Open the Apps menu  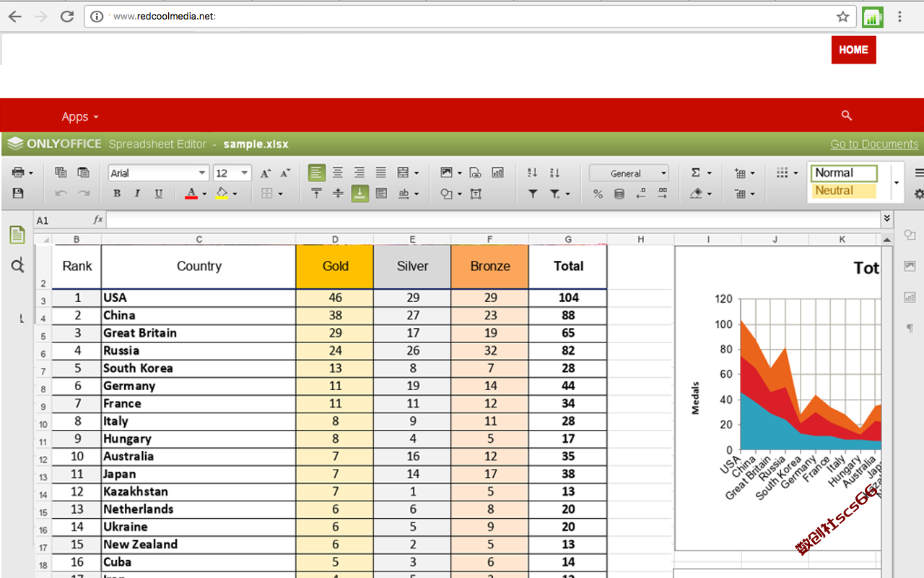tap(80, 116)
